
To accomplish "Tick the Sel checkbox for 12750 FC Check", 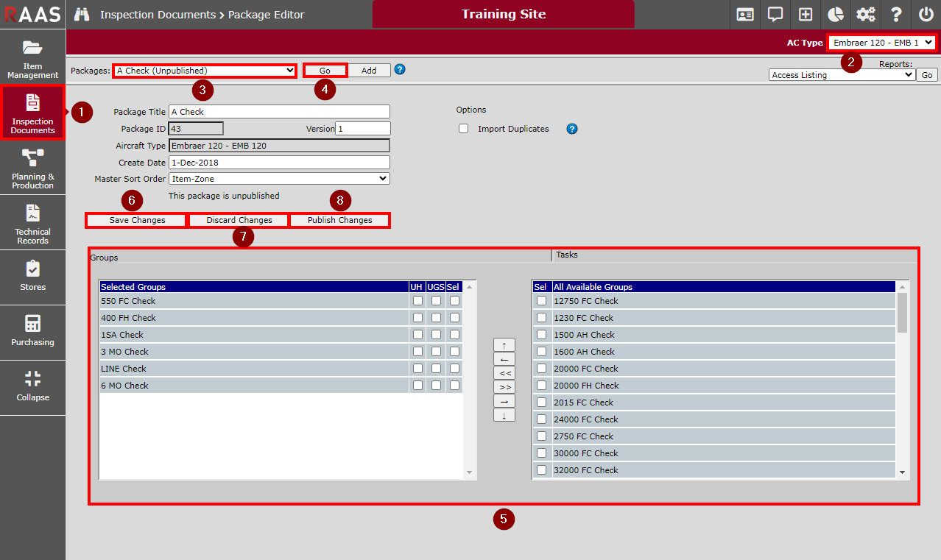I will (541, 301).
